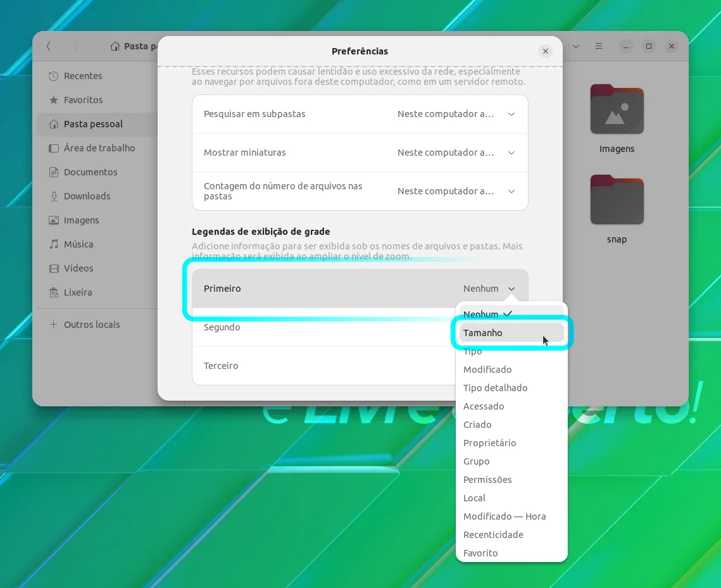This screenshot has width=721, height=588.
Task: Select Recenticidade option
Action: pyautogui.click(x=511, y=535)
